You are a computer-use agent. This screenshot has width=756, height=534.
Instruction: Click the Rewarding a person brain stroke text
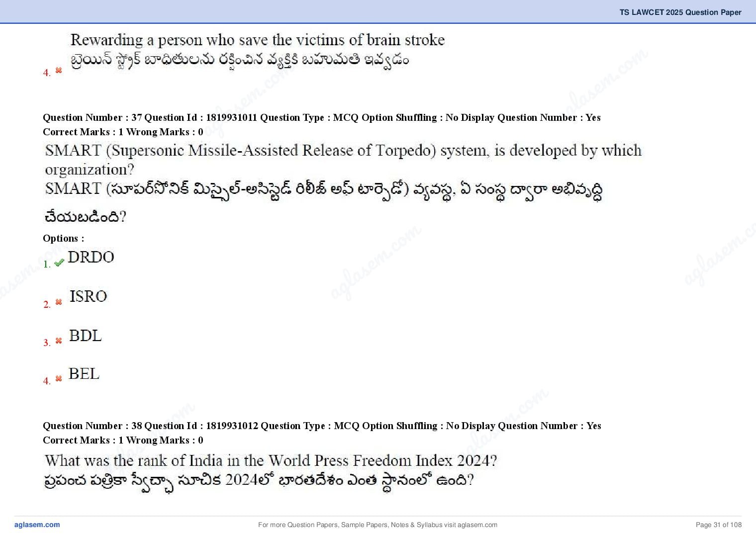(x=258, y=40)
